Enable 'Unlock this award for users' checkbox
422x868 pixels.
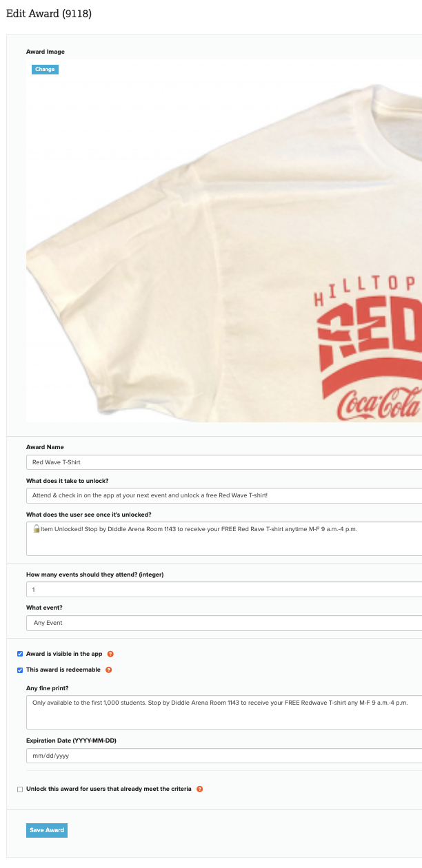click(x=20, y=789)
